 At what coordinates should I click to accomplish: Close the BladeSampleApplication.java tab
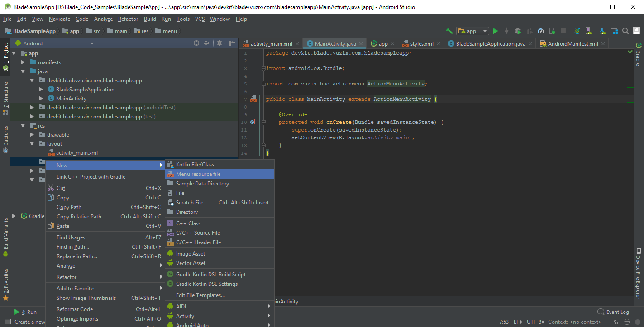tap(530, 44)
